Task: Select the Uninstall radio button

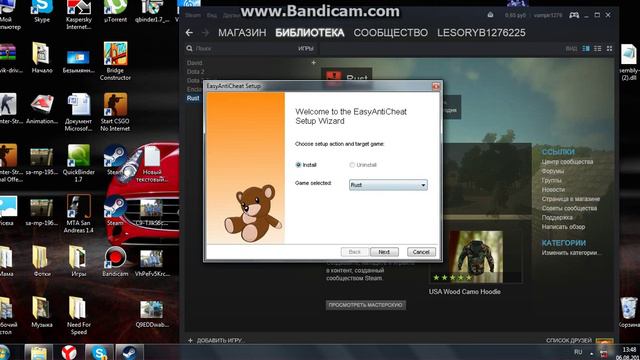Action: (x=352, y=165)
